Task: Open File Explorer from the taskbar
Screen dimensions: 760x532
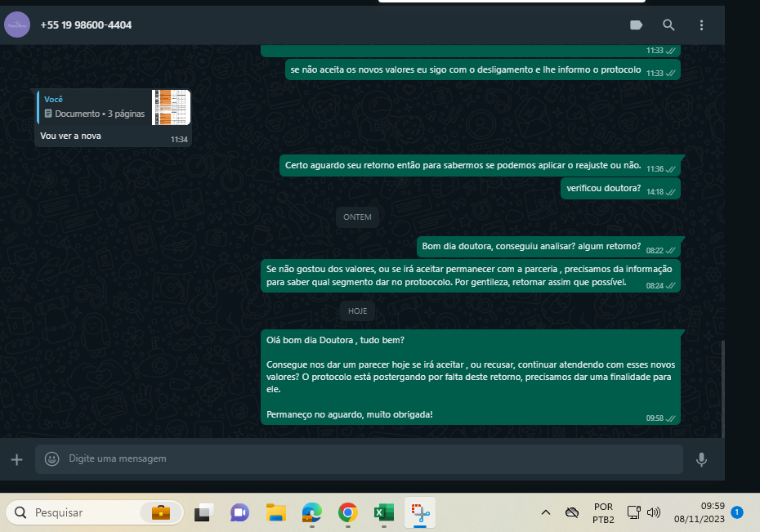Action: [x=276, y=512]
